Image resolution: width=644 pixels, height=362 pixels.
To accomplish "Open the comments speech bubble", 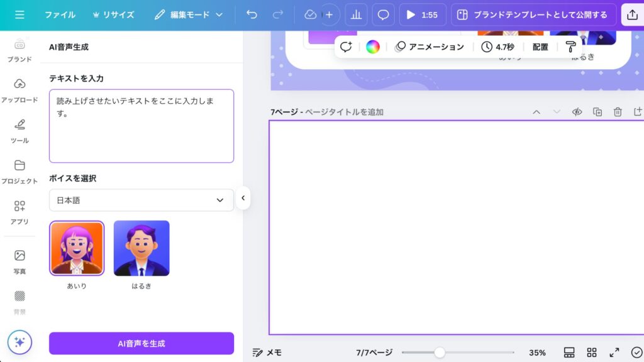I will (x=383, y=15).
